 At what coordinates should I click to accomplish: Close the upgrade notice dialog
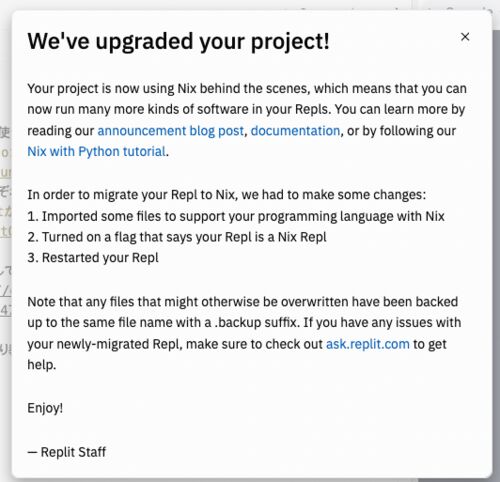[465, 37]
